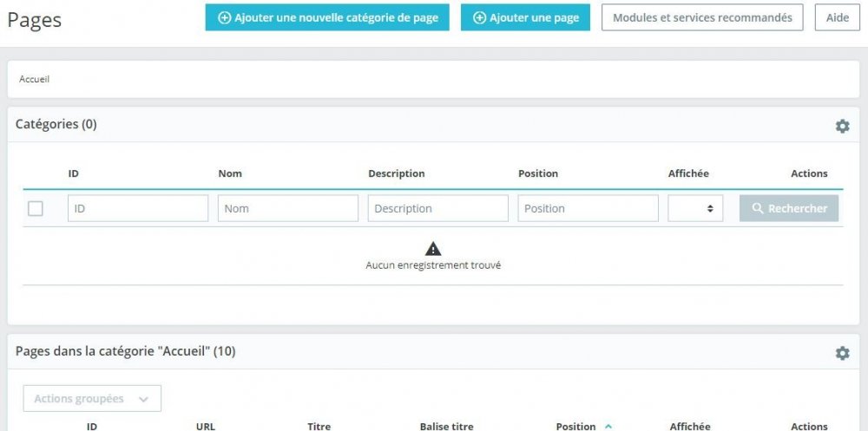Viewport: 868px width, 431px height.
Task: Click the ID filter input field
Action: pos(138,208)
